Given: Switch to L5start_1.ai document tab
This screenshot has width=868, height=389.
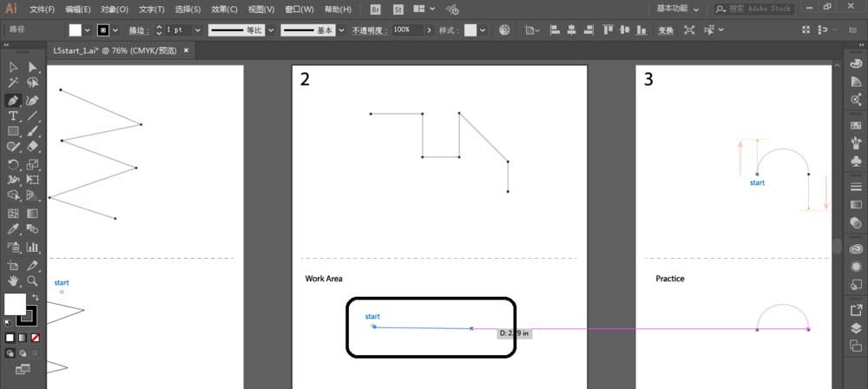Looking at the screenshot, I should pyautogui.click(x=115, y=50).
